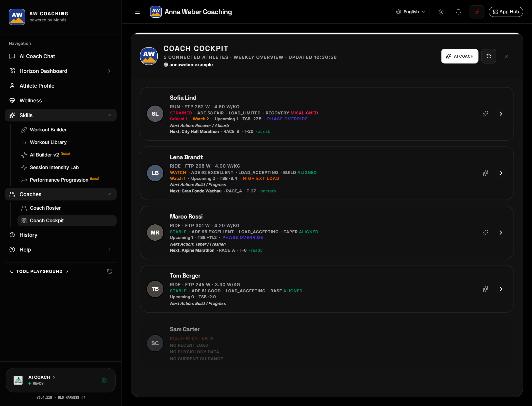Image resolution: width=532 pixels, height=406 pixels.
Task: Toggle the hamburger sidebar menu
Action: 137,12
